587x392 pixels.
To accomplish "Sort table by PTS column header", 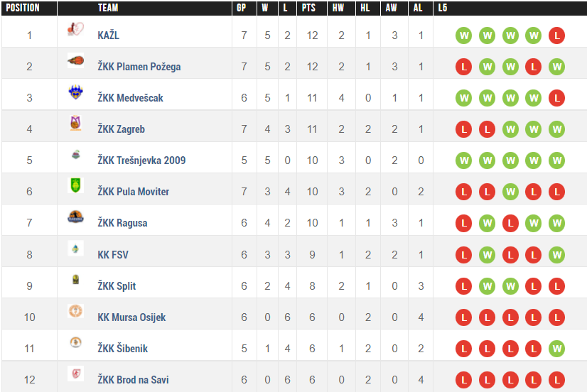I will click(308, 9).
